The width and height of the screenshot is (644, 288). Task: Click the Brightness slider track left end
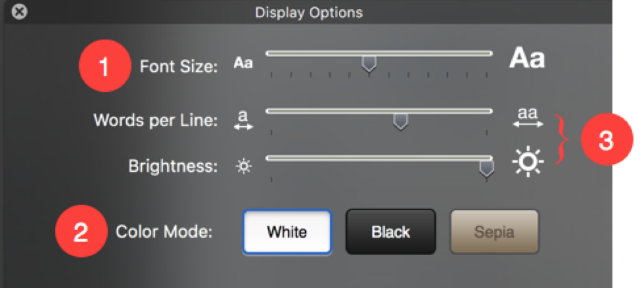[x=269, y=158]
